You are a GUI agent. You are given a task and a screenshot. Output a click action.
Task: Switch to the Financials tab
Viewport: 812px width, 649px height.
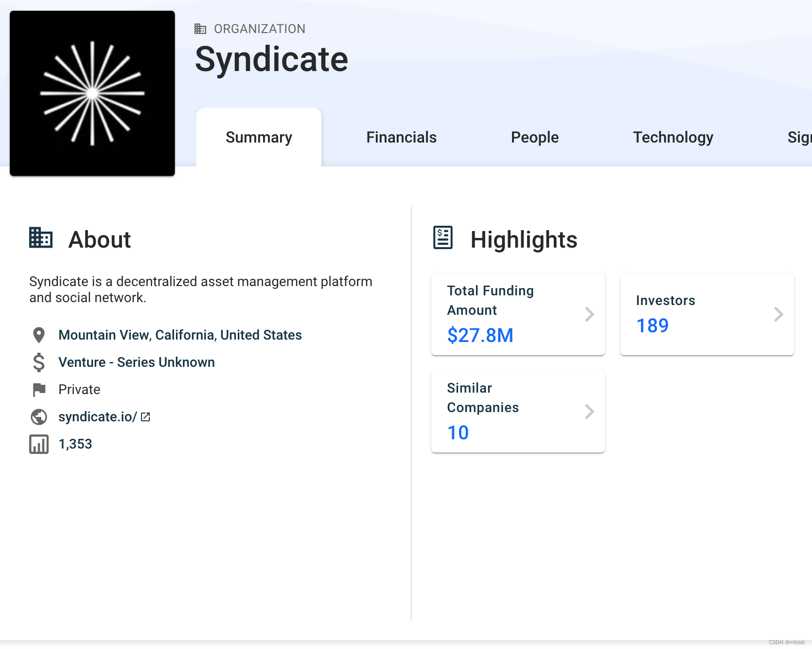click(401, 137)
